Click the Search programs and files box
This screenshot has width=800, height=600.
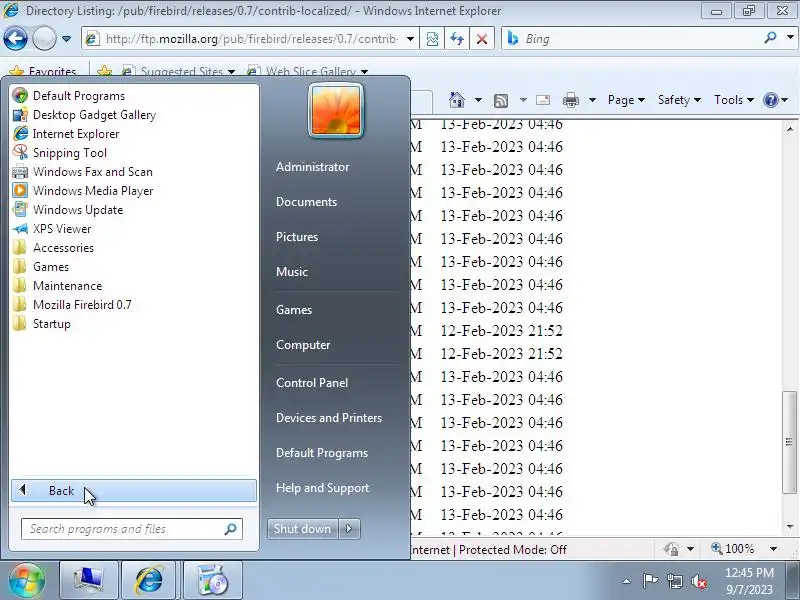[x=122, y=529]
